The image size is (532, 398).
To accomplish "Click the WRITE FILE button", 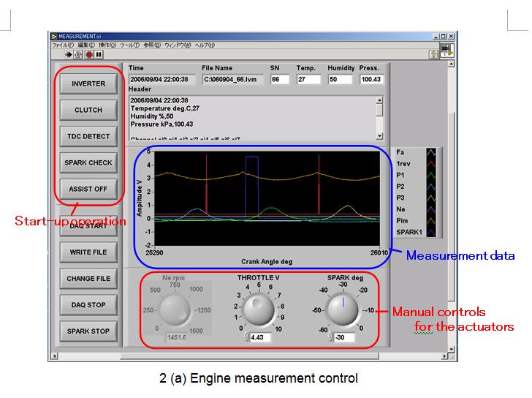I will pos(88,252).
